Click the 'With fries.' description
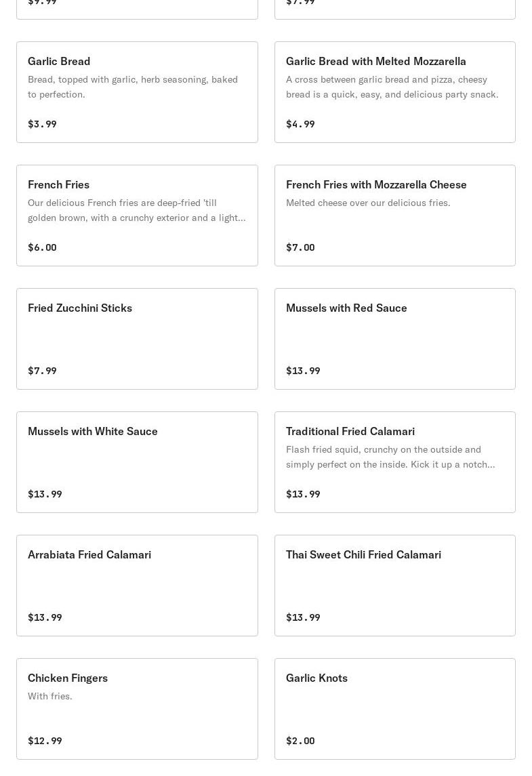 [x=50, y=696]
